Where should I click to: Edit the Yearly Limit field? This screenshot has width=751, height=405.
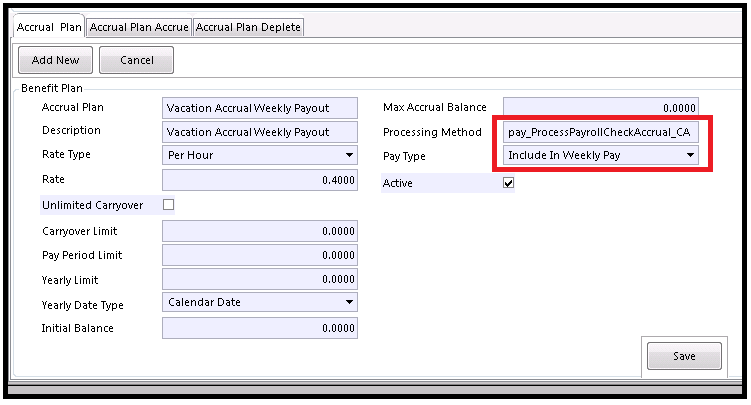click(260, 279)
